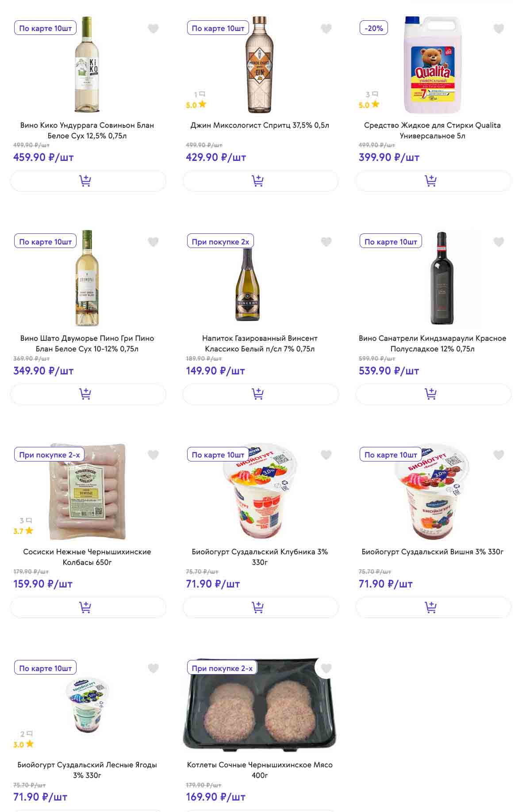This screenshot has height=812, width=526.
Task: Click the Qualita detergent product image
Action: (432, 65)
